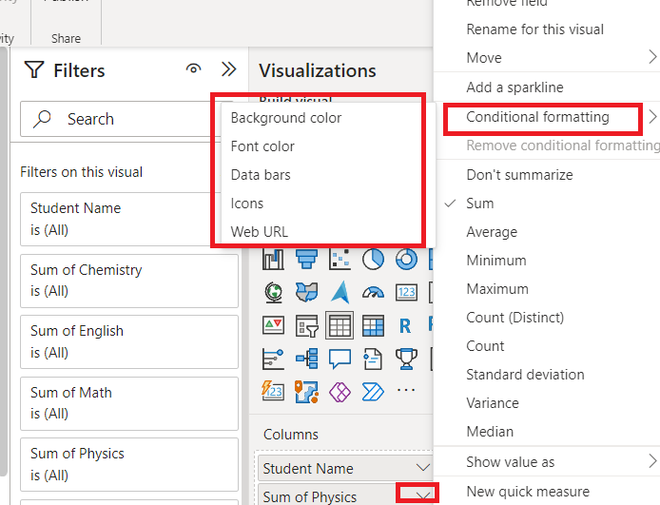Screen dimensions: 660x505
Task: Choose the R script visual icon
Action: tap(405, 326)
